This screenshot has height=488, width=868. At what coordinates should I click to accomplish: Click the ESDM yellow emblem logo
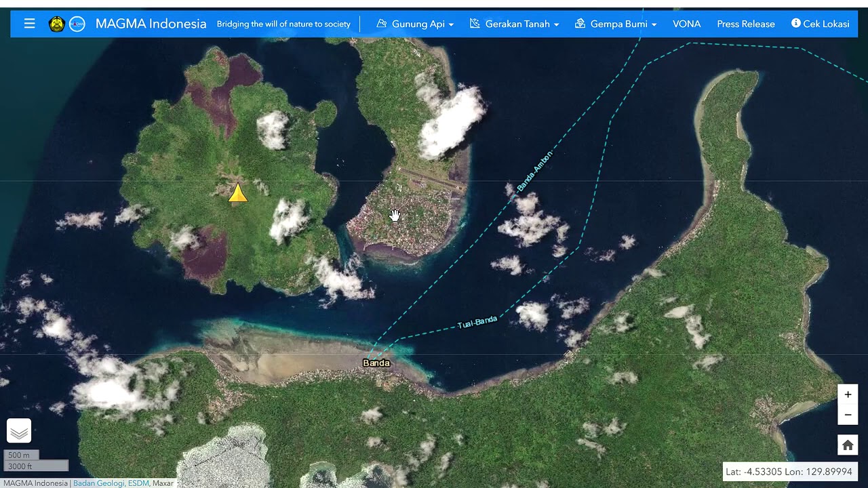click(57, 24)
